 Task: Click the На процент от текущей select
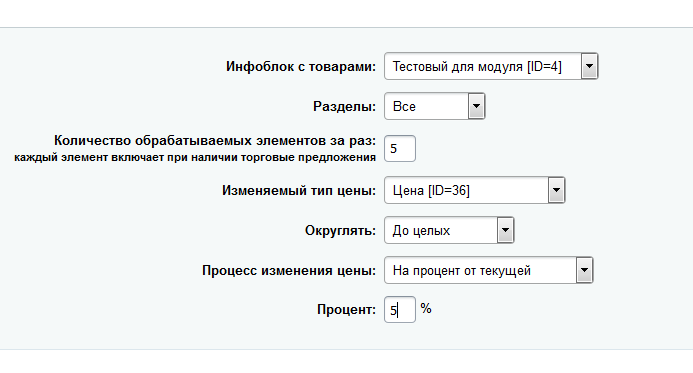coord(488,270)
